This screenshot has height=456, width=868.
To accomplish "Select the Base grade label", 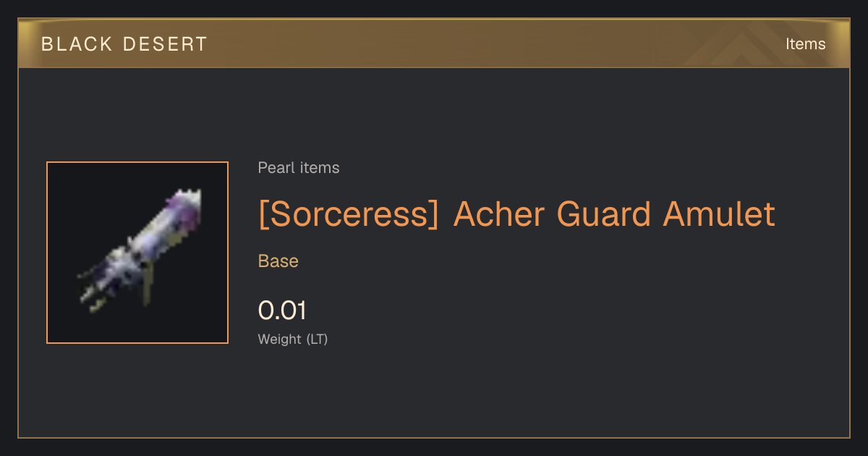I will point(278,261).
